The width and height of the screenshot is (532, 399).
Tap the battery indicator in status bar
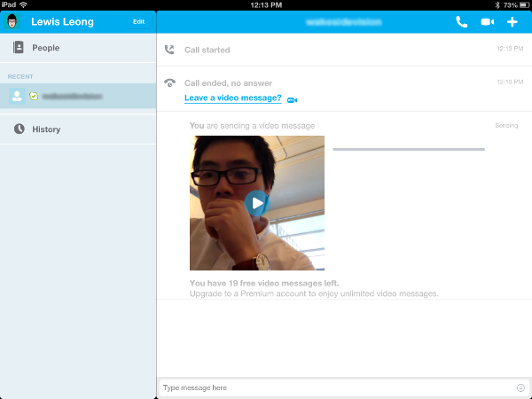[519, 4]
